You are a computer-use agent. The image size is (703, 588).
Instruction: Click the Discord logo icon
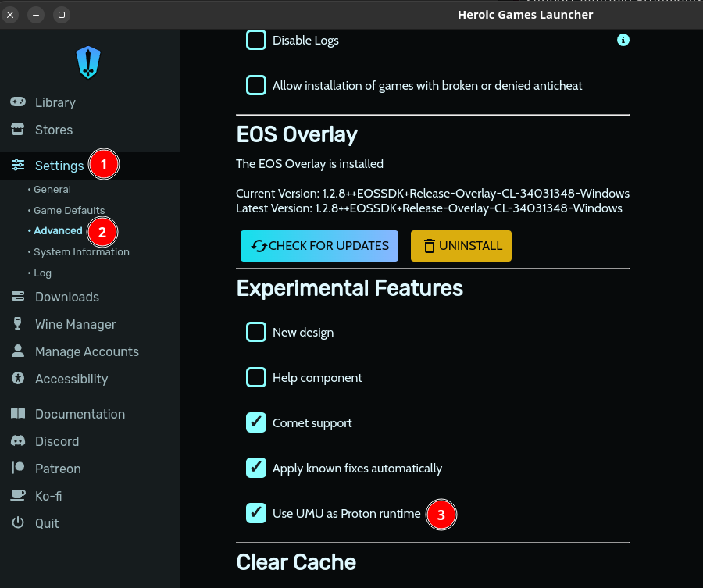18,440
